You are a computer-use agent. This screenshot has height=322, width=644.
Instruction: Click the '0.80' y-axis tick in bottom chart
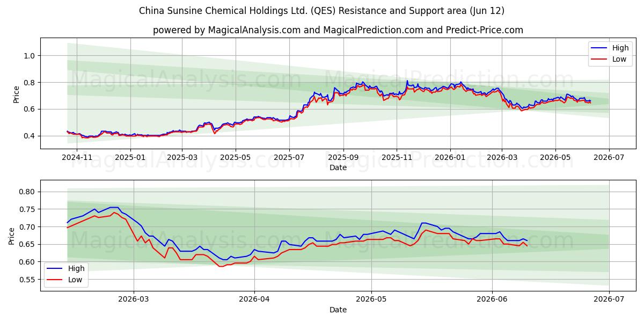[27, 192]
